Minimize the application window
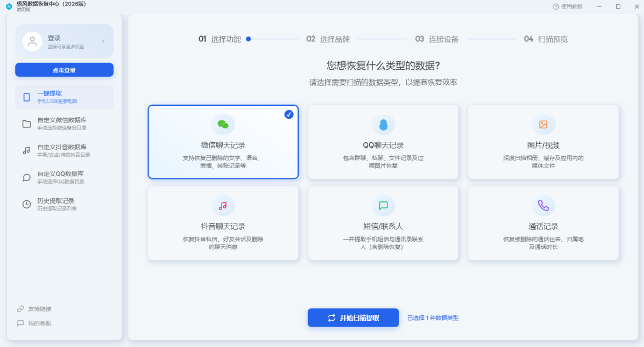This screenshot has width=644, height=347. [601, 6]
